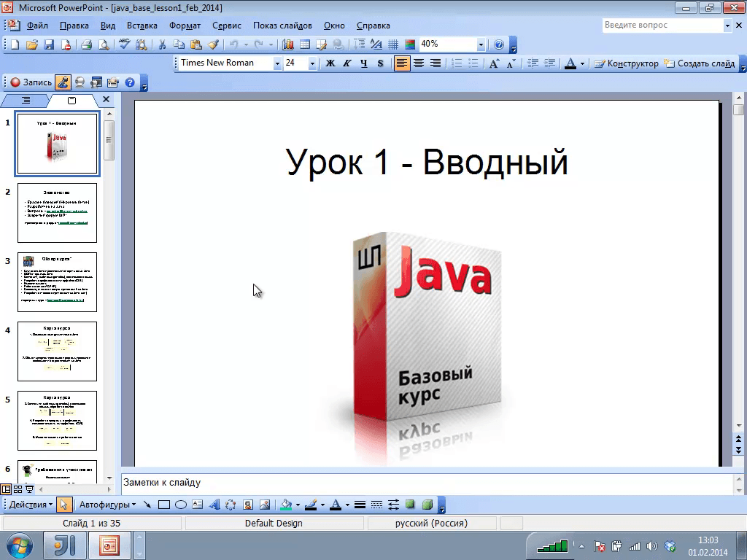Click the Создать слайд button
This screenshot has height=560, width=747.
[x=700, y=63]
